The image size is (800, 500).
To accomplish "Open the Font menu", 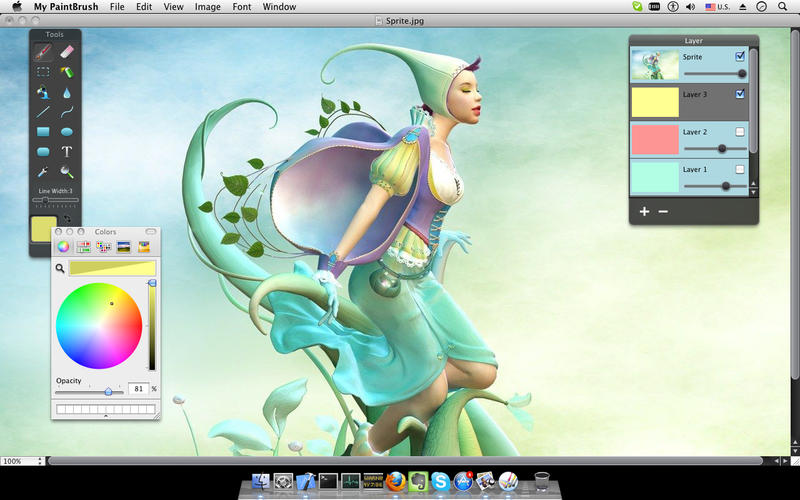I will point(242,7).
